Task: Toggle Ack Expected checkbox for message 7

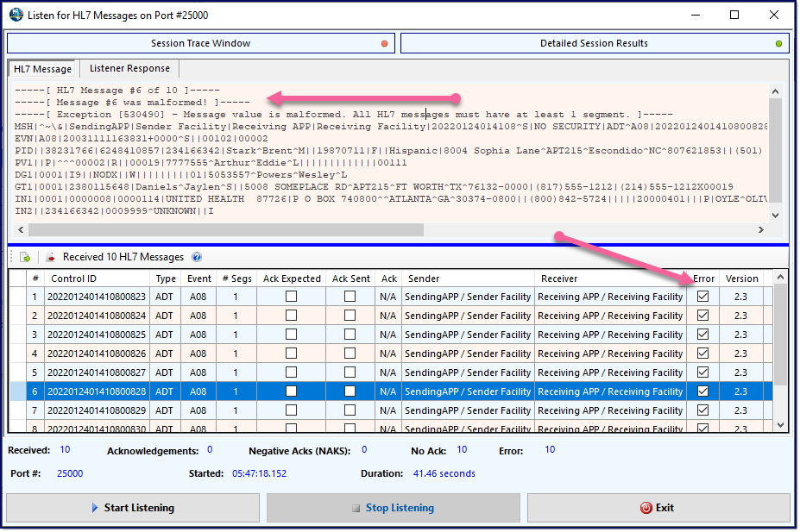Action: tap(291, 410)
